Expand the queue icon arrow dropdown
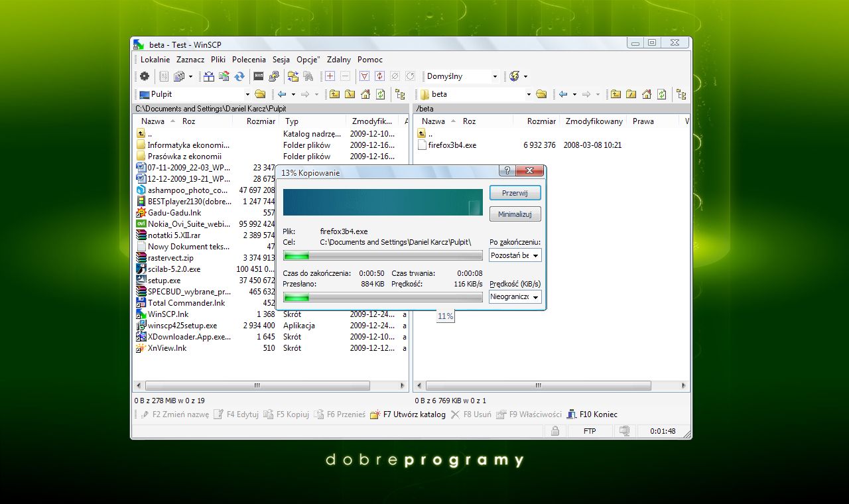Image resolution: width=849 pixels, height=504 pixels. coord(190,76)
